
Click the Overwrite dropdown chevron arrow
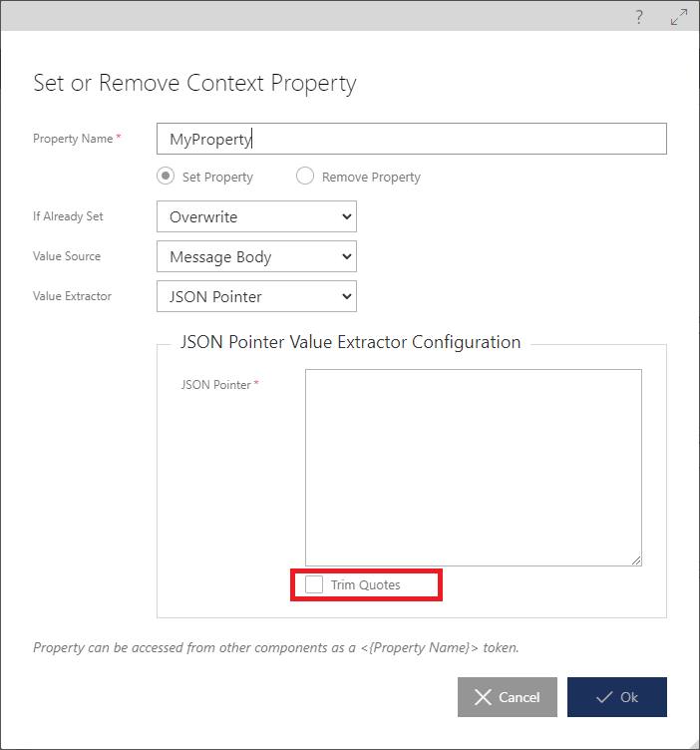pyautogui.click(x=347, y=216)
